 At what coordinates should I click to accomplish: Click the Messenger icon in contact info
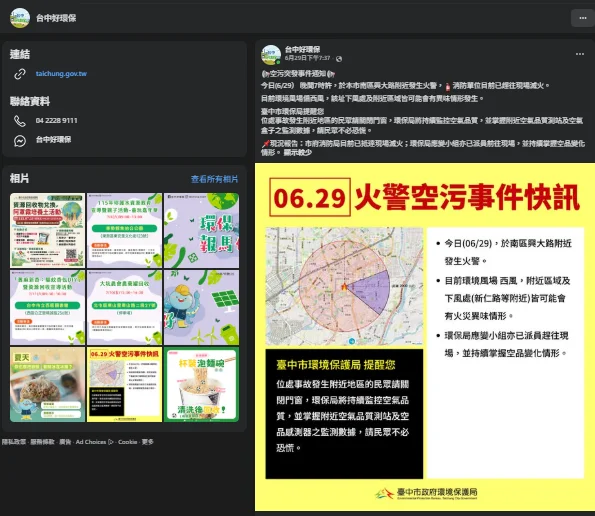pos(20,141)
